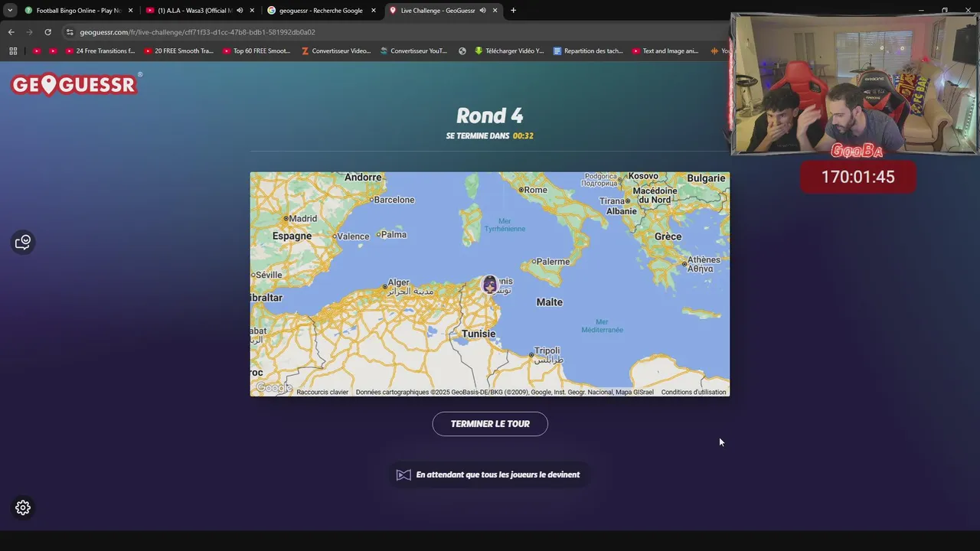Click the Grèce label on map
This screenshot has height=551, width=980.
[668, 236]
